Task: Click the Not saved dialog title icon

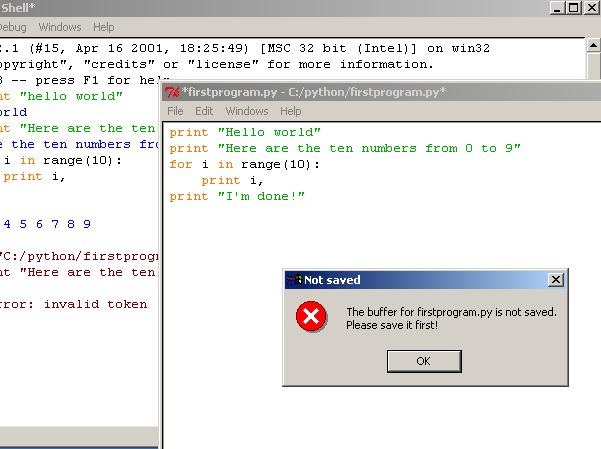Action: click(293, 280)
